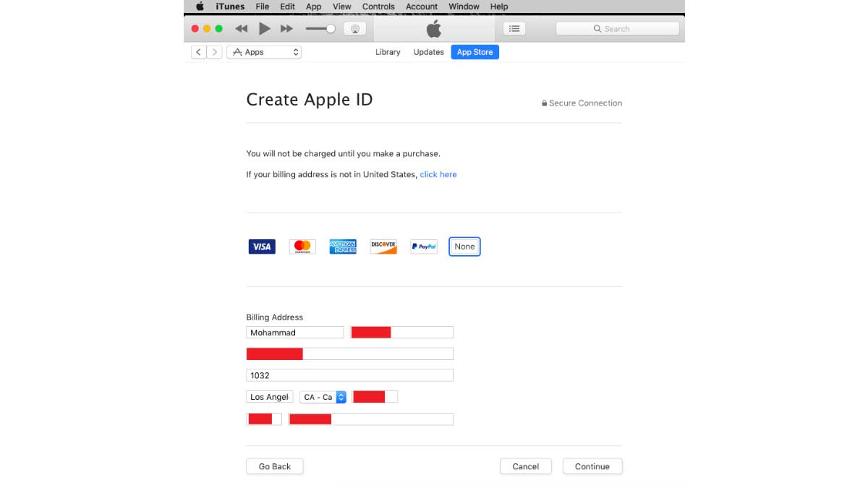The width and height of the screenshot is (868, 488).
Task: Click the street address field
Action: (x=349, y=354)
